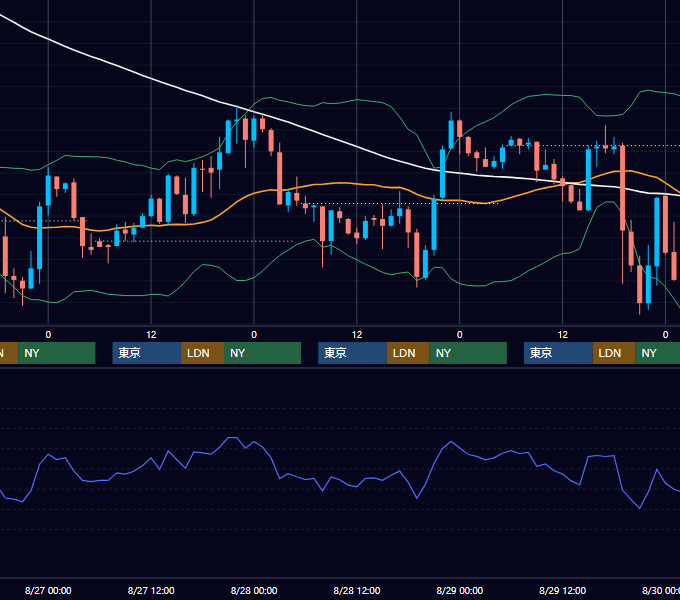Click the 8/29 12:00 date label
680x600 pixels.
click(x=562, y=590)
